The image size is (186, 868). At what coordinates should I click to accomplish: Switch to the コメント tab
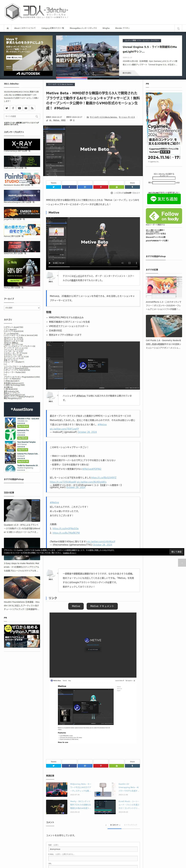[114, 825]
